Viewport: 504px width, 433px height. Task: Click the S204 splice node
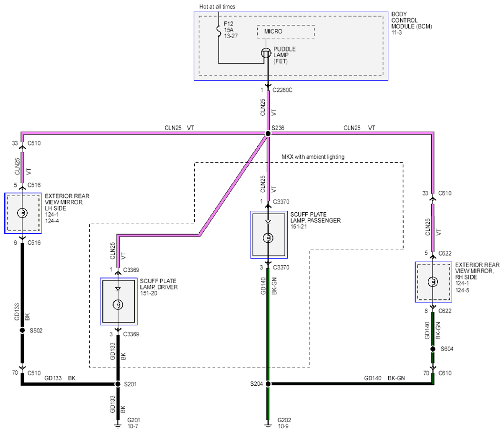pyautogui.click(x=268, y=384)
